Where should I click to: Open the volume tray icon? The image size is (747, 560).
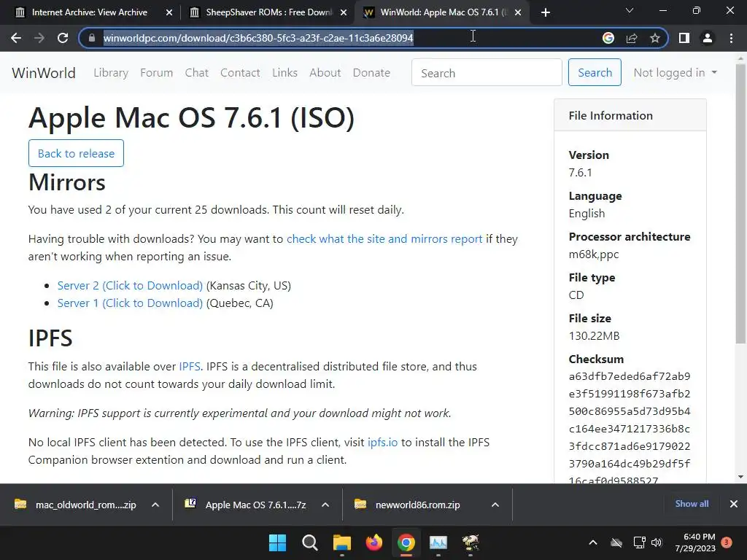pos(657,542)
